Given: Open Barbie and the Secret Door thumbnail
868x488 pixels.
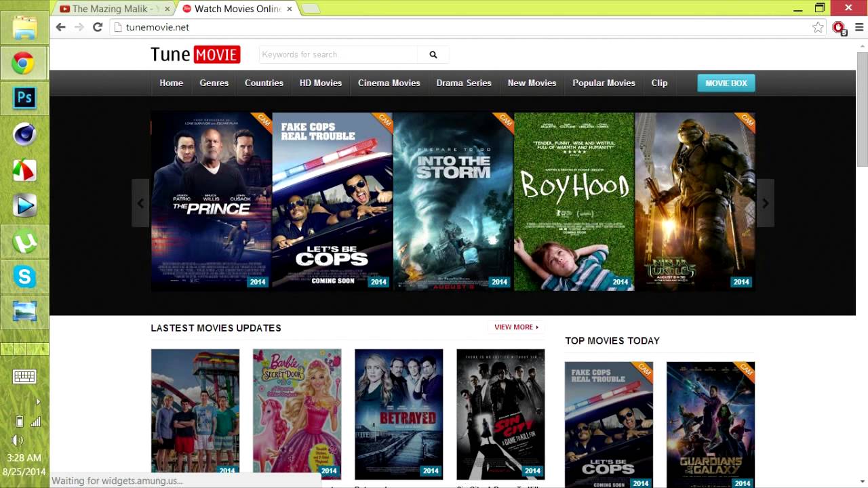Looking at the screenshot, I should [x=297, y=414].
